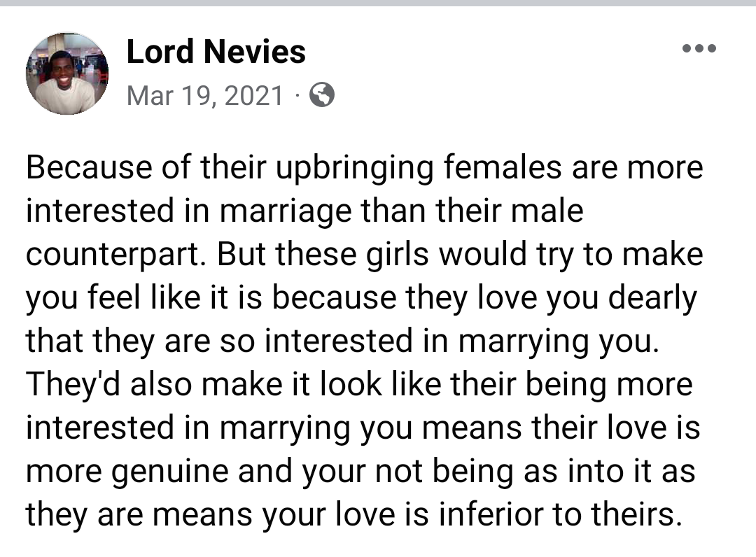Click the line 'interested in marriage than their male'
Viewport: 756px width, 557px height.
[304, 211]
